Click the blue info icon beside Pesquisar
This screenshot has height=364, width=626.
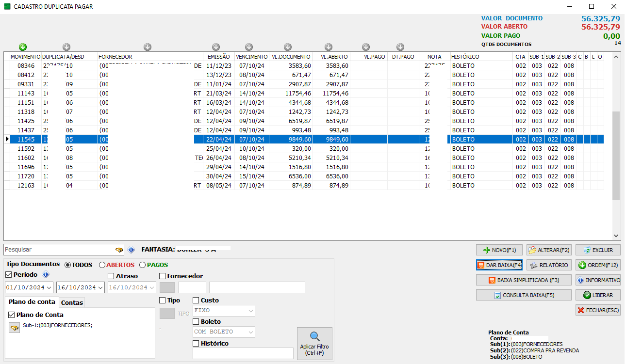tap(131, 250)
